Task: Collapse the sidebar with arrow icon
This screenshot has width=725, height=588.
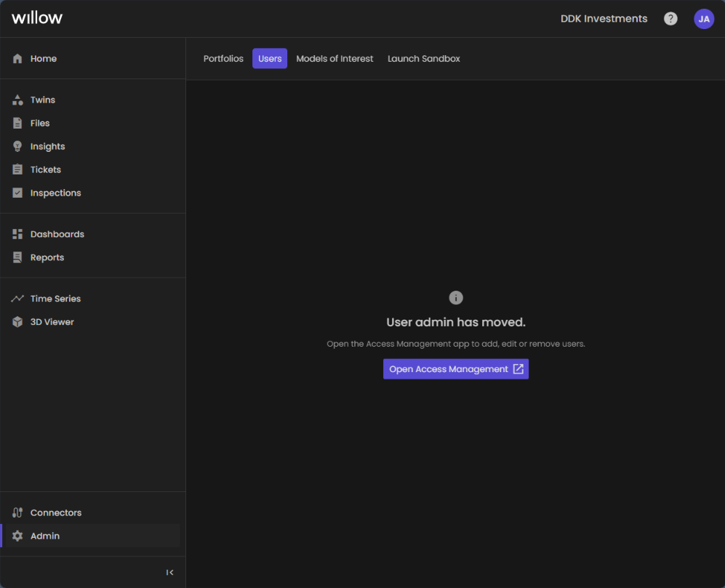Action: click(169, 572)
